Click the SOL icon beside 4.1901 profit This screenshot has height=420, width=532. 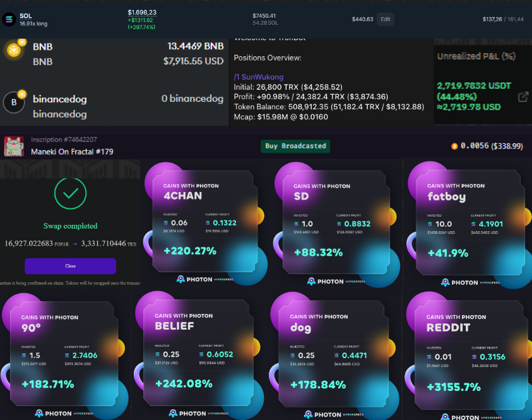tap(473, 224)
